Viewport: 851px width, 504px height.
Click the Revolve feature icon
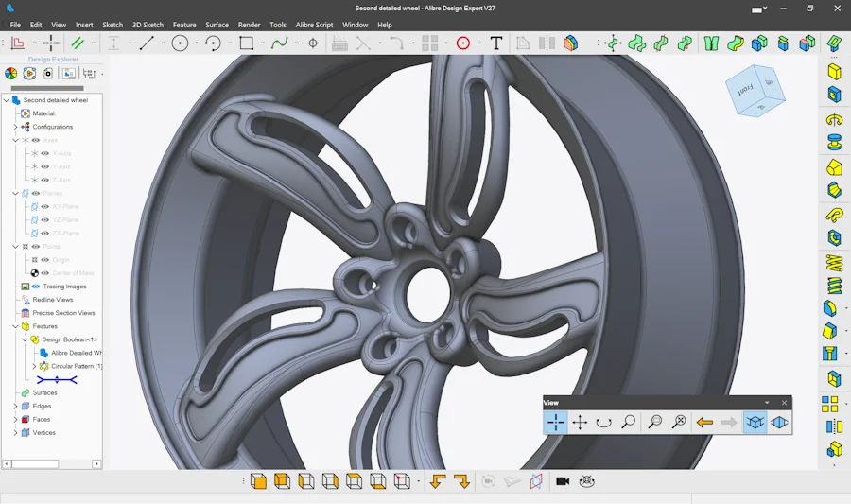(x=834, y=120)
